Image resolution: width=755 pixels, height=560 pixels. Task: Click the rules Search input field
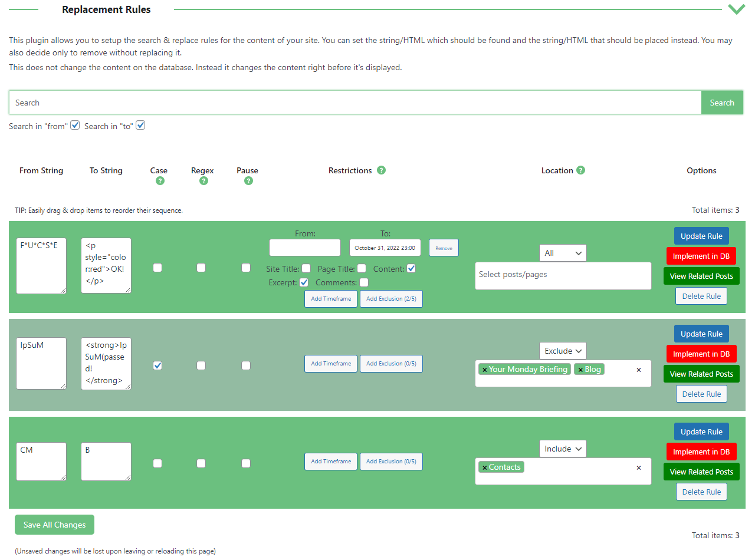click(x=354, y=103)
